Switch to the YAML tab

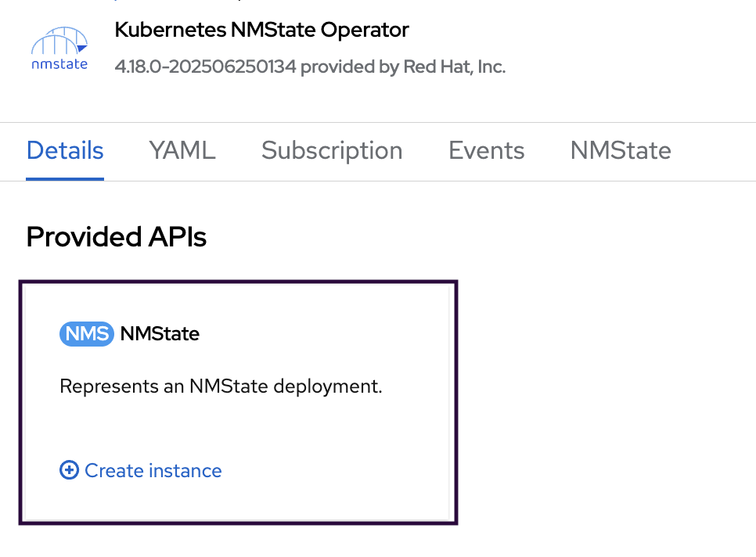tap(182, 150)
